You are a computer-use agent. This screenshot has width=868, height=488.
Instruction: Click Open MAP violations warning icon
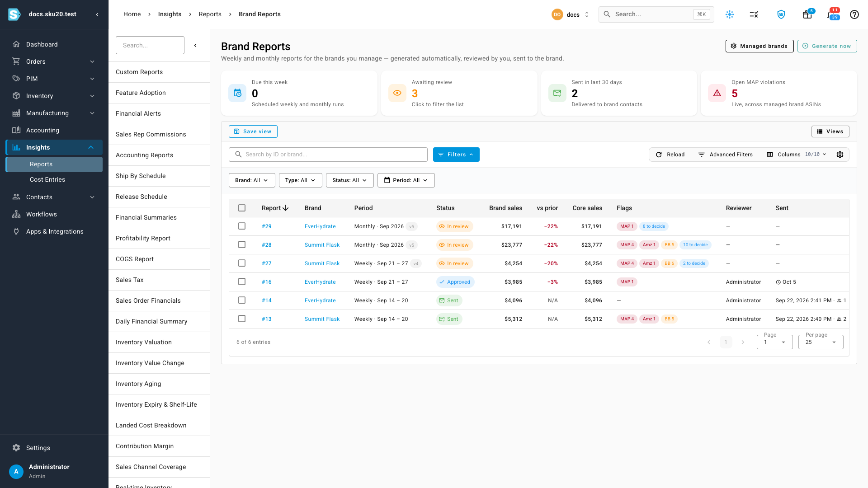point(717,93)
